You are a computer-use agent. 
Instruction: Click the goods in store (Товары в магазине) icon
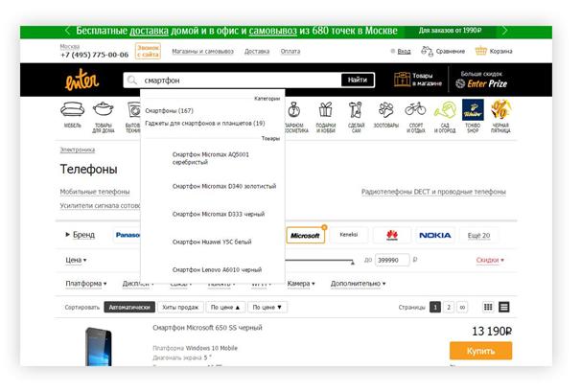point(402,80)
